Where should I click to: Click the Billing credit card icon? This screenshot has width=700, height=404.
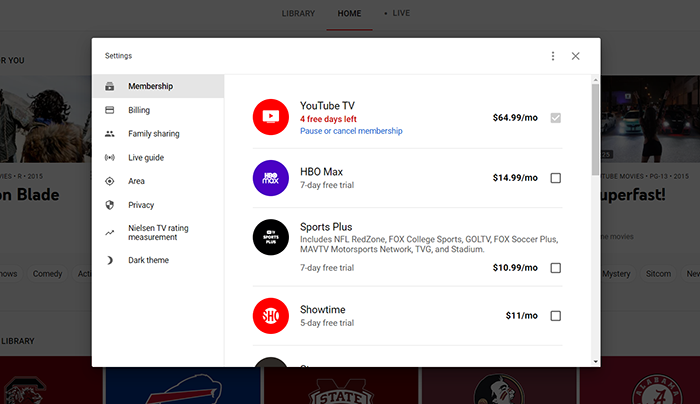coord(109,110)
